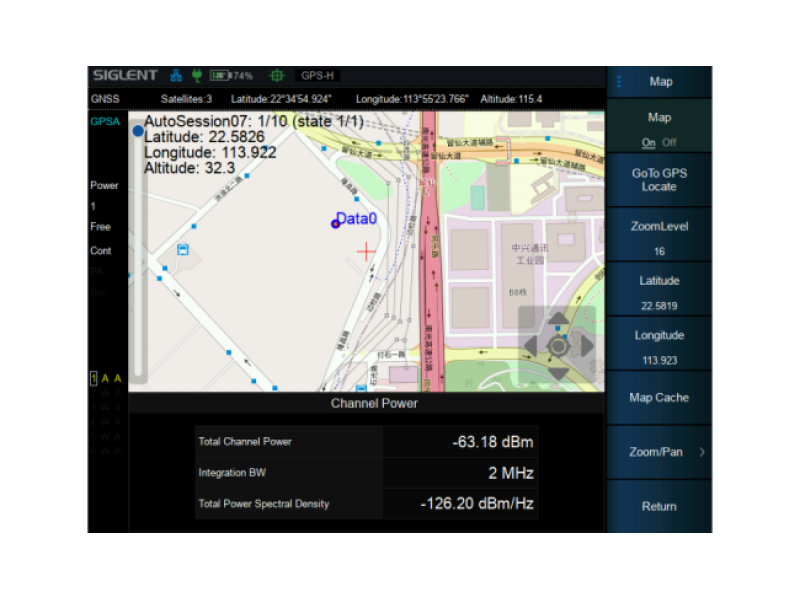Click the blue bus stop icon on map
The width and height of the screenshot is (800, 600).
[183, 249]
